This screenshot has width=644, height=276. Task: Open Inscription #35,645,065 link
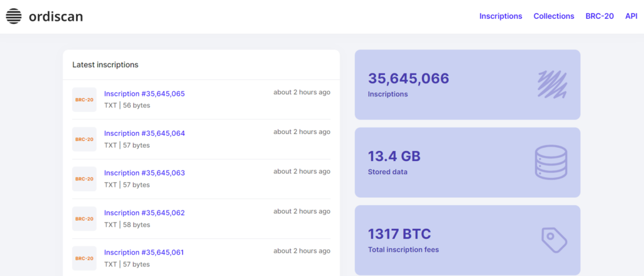[144, 94]
